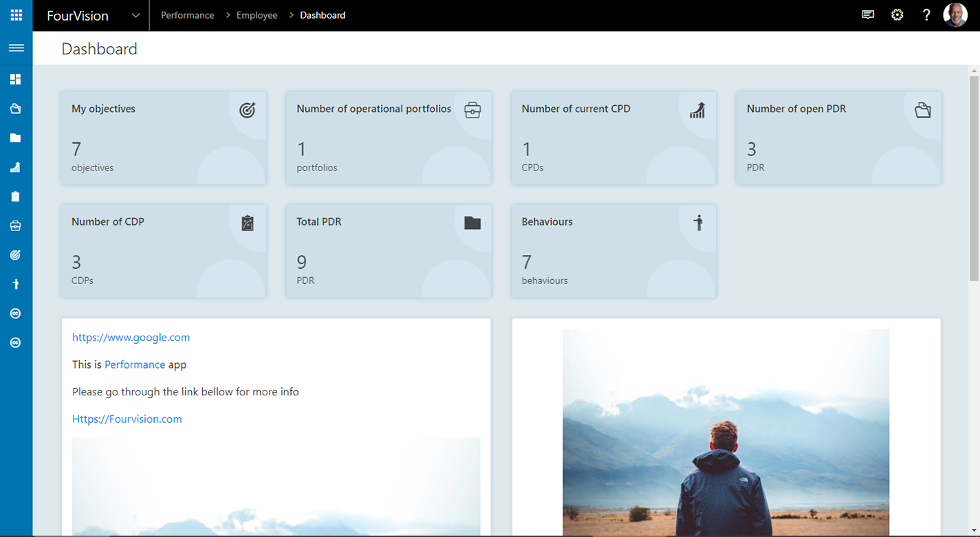Collapse the sidebar with the hamburger icon

(x=16, y=48)
